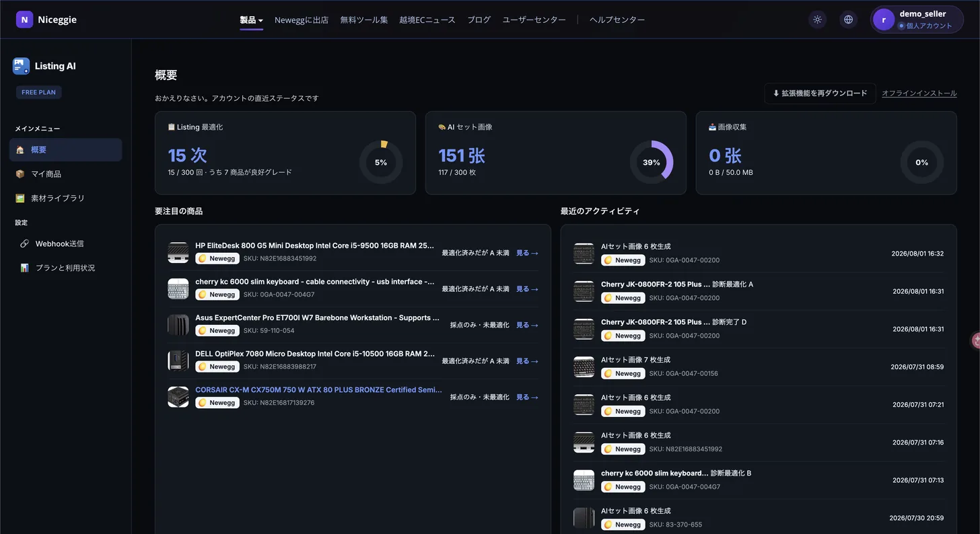Click thumbnail of the 16:32 AIセット画像 activity
980x534 pixels.
click(x=584, y=254)
